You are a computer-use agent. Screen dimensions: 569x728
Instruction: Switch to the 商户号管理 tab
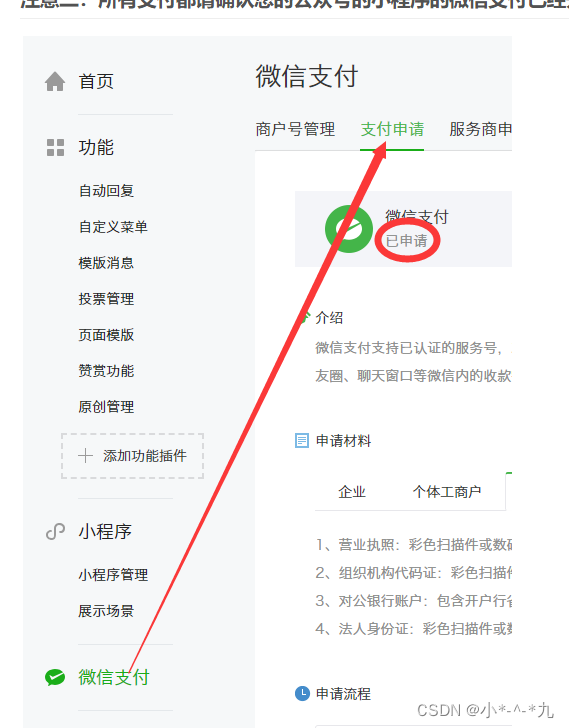click(295, 129)
